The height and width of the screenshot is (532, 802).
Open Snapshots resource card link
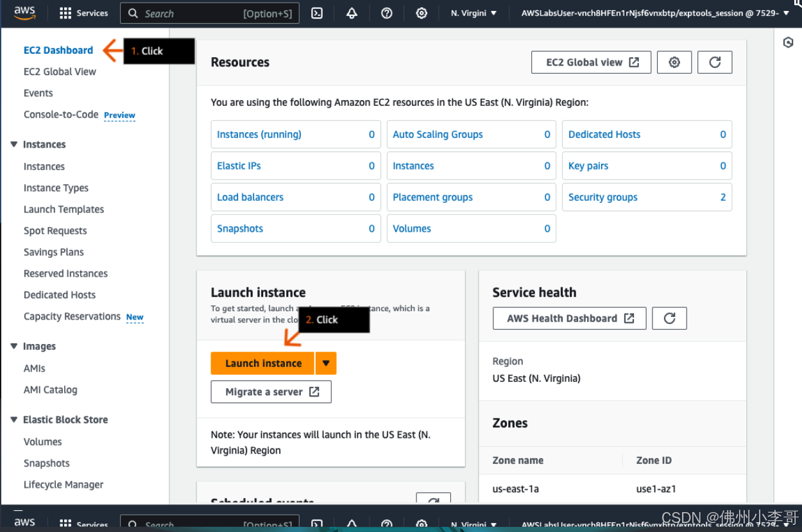240,228
